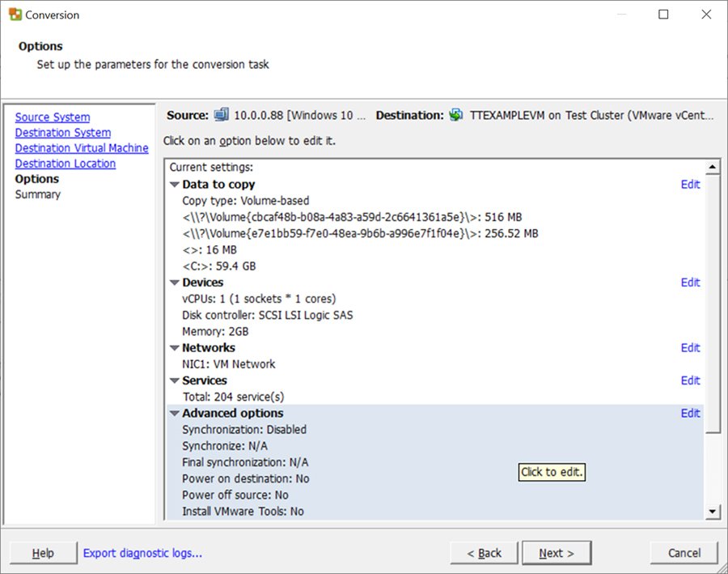Collapse the Networks section
Screen dimensions: 728x574
click(174, 347)
